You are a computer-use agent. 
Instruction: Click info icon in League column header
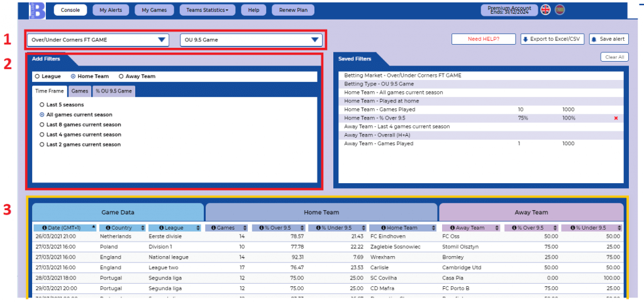[162, 228]
